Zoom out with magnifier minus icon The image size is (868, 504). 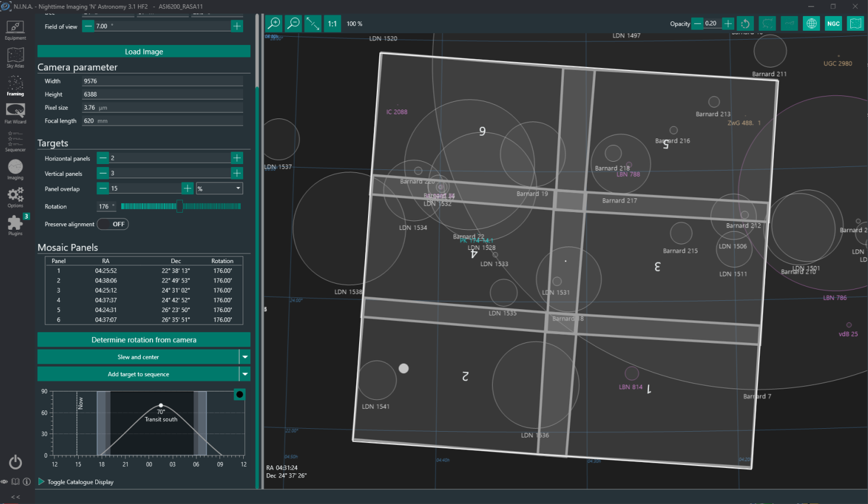[x=293, y=24]
